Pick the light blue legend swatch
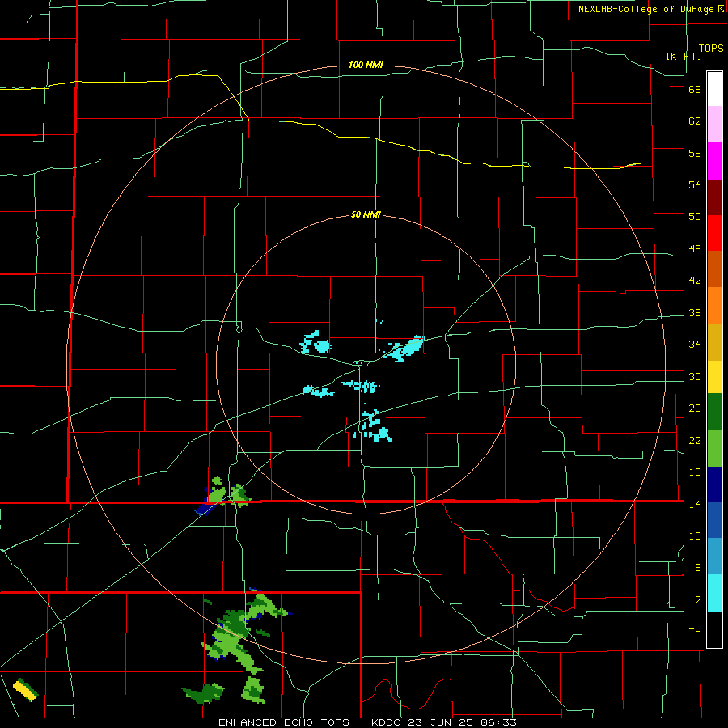The image size is (728, 728). (714, 557)
